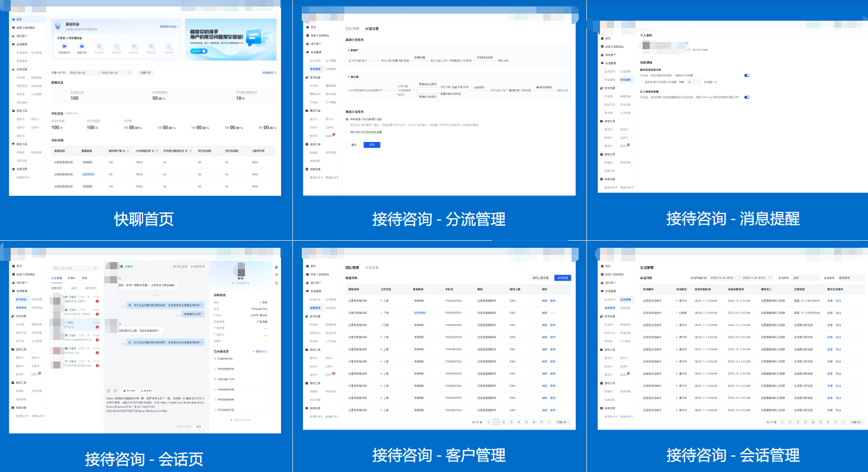The width and height of the screenshot is (868, 472).
Task: Click the +添加 link in 访客信息 panel
Action: click(263, 302)
